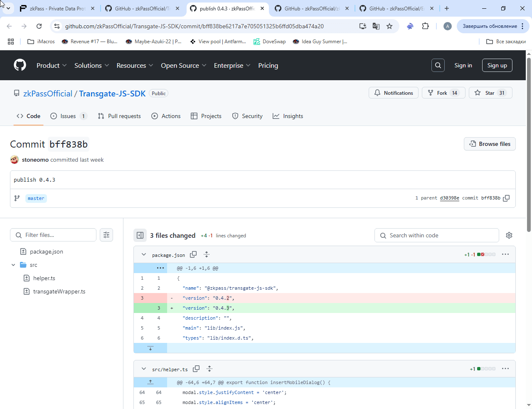Open the install app icon in address bar
Screen dimensions: 532x409
[x=363, y=26]
